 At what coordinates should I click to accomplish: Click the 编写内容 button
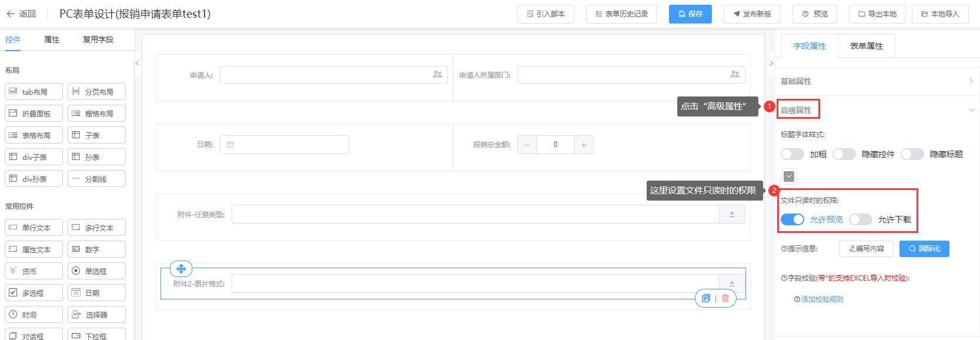[x=867, y=249]
